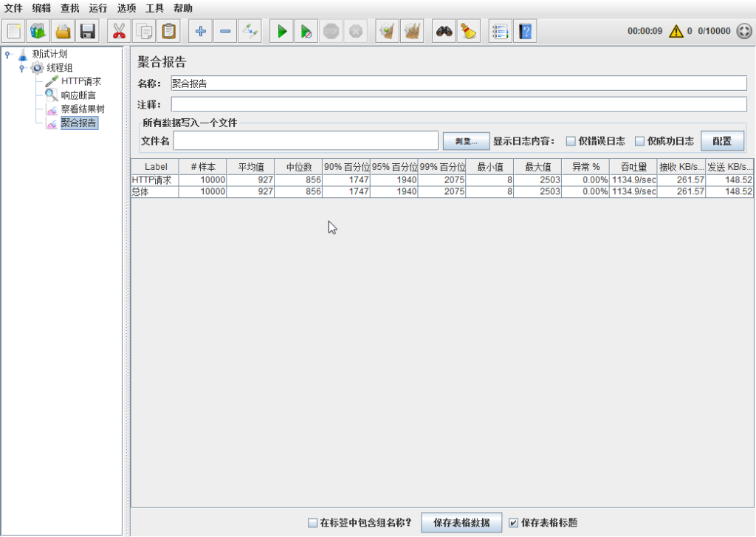Click the Open file folder icon
The width and height of the screenshot is (756, 537).
point(63,32)
